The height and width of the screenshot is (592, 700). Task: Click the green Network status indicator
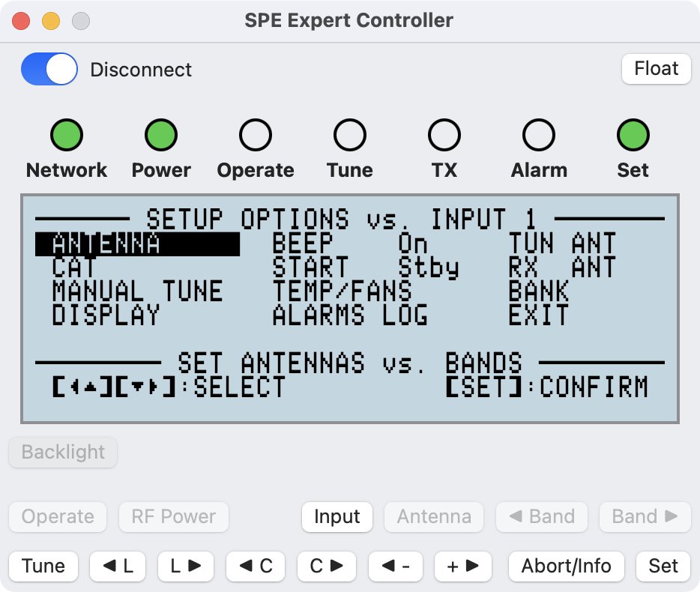(67, 135)
